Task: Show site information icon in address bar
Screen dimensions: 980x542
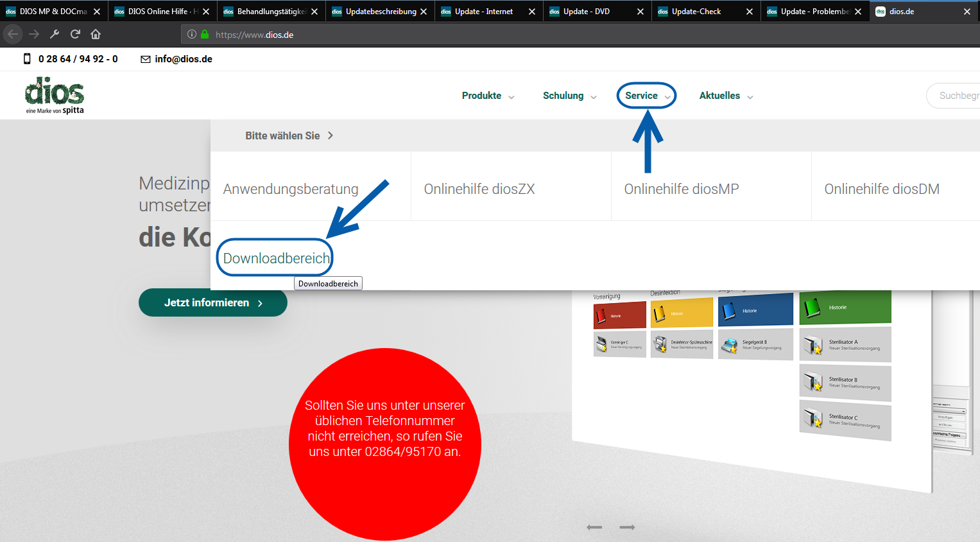Action: click(191, 35)
